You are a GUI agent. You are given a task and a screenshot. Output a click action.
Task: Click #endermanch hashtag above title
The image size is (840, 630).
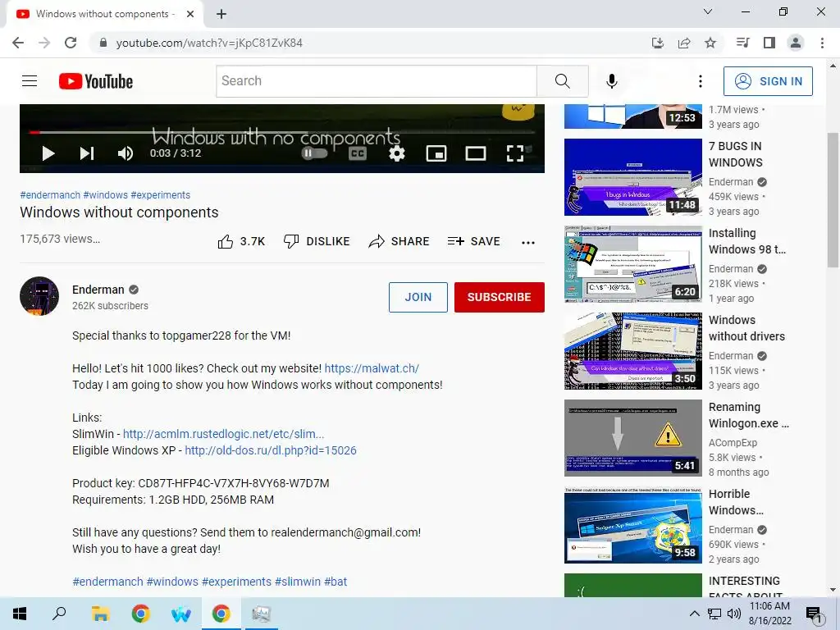pyautogui.click(x=50, y=195)
